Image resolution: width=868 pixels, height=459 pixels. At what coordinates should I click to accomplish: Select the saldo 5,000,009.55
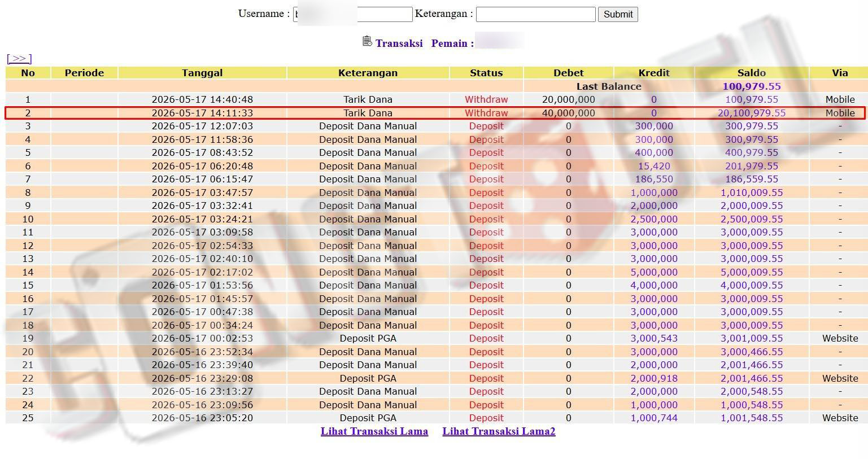click(x=752, y=272)
